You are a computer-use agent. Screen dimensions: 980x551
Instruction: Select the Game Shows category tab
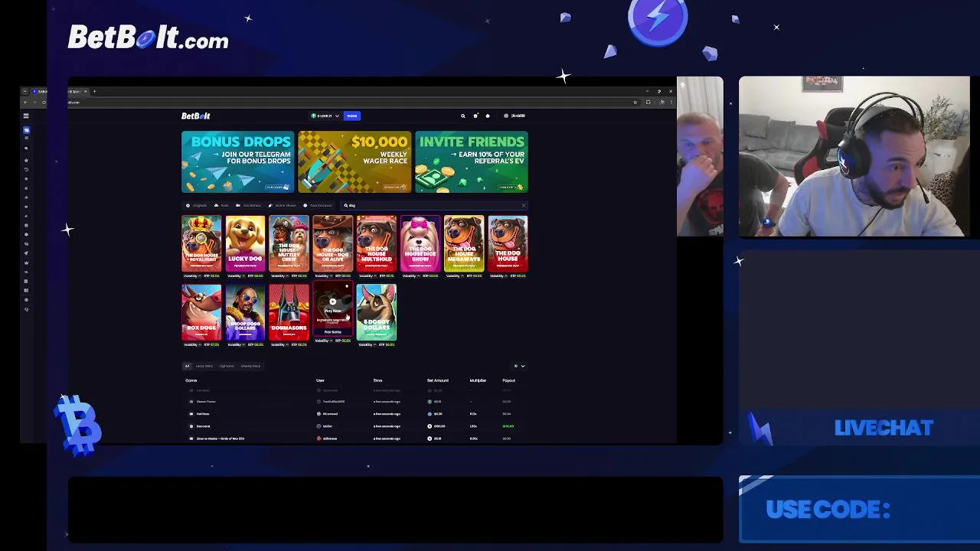282,205
